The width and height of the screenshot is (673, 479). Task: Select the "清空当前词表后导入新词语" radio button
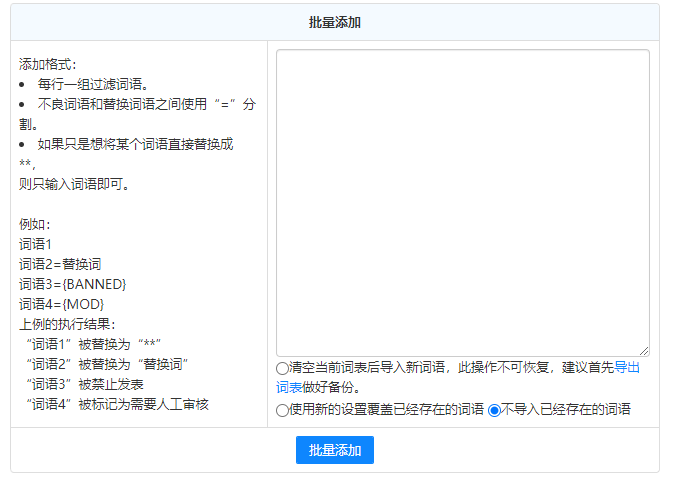283,368
